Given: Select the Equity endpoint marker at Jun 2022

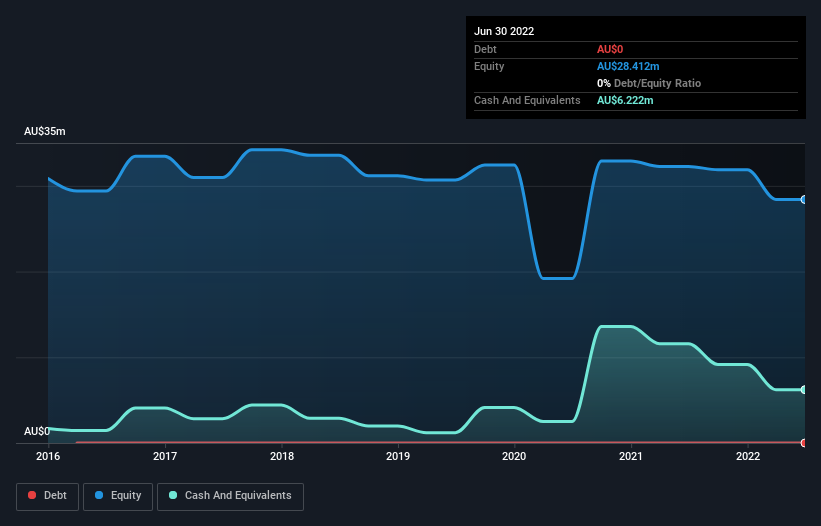Looking at the screenshot, I should 804,199.
